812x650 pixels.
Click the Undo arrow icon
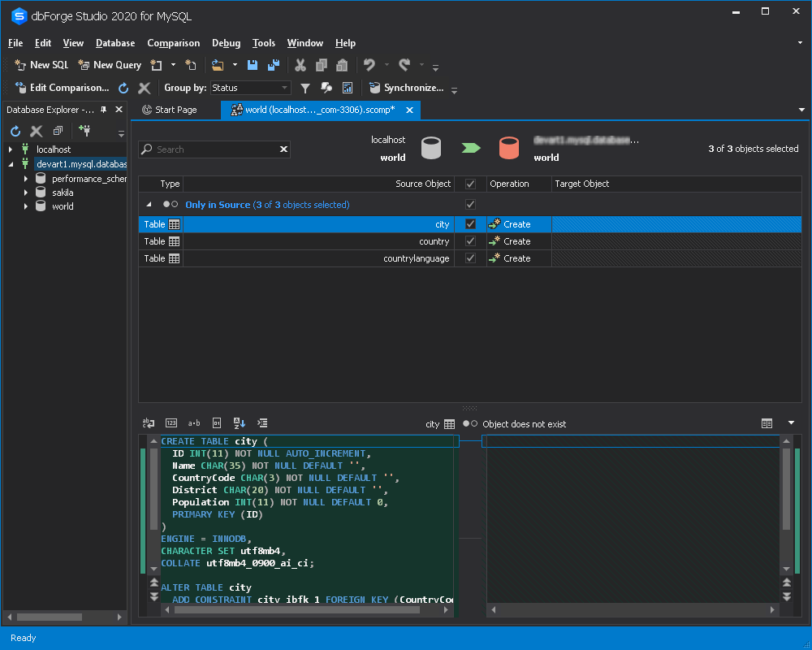point(369,65)
